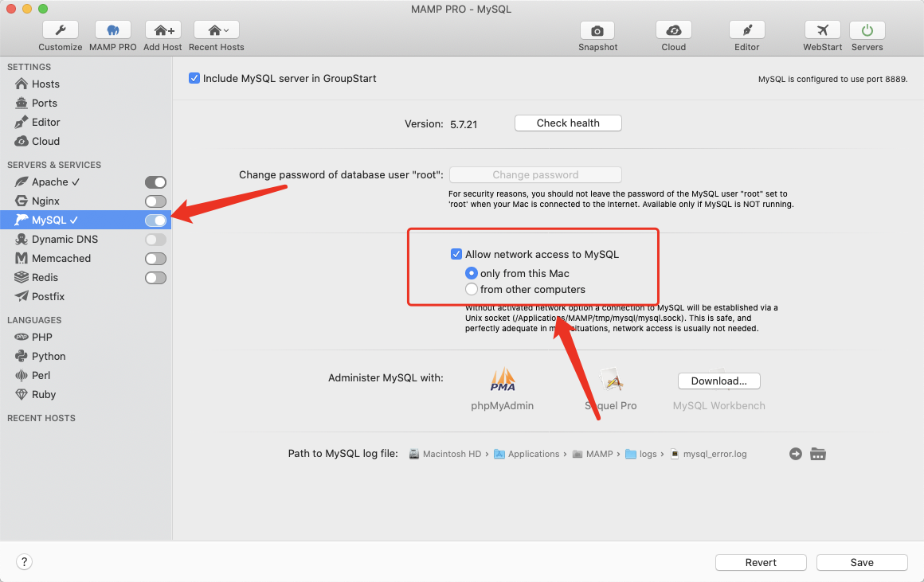Select the 'from other computers' option
This screenshot has width=924, height=582.
(x=471, y=289)
